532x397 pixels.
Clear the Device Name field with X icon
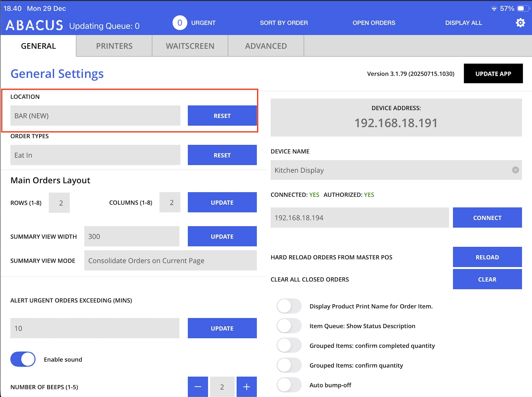[x=515, y=170]
